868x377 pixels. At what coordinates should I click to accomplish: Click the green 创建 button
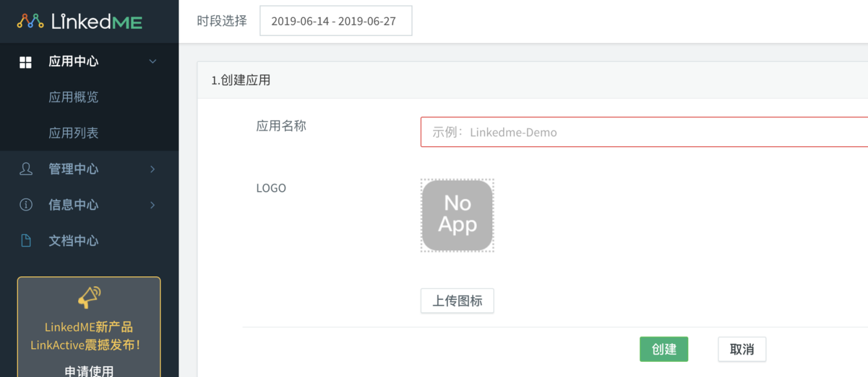point(664,349)
